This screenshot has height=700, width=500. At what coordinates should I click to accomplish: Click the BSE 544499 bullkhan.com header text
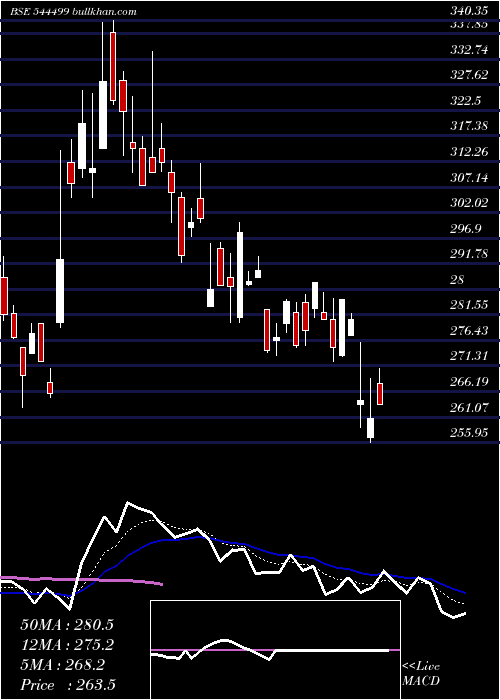(x=73, y=12)
